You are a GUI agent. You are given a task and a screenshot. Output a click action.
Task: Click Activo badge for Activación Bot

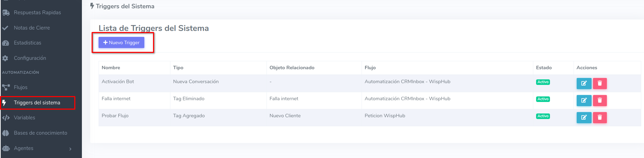pos(543,82)
